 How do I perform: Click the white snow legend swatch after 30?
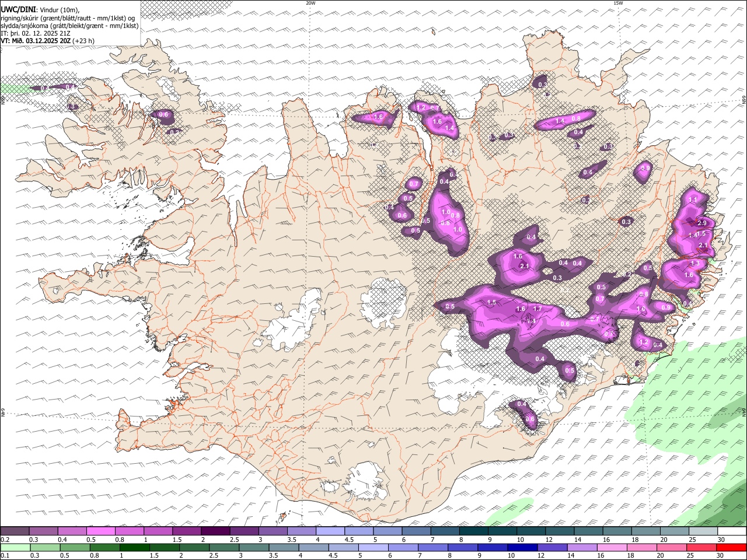tap(732, 531)
